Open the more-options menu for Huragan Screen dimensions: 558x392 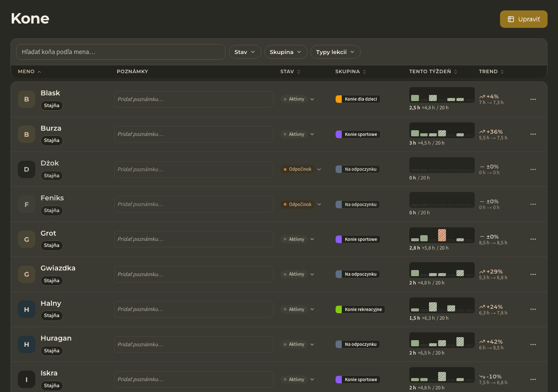pyautogui.click(x=533, y=345)
